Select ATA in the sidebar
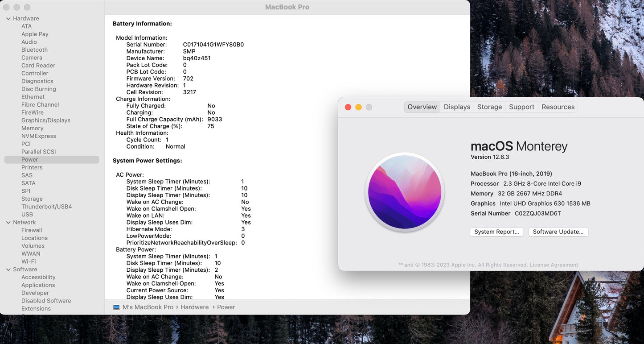Image resolution: width=644 pixels, height=344 pixels. pyautogui.click(x=27, y=26)
